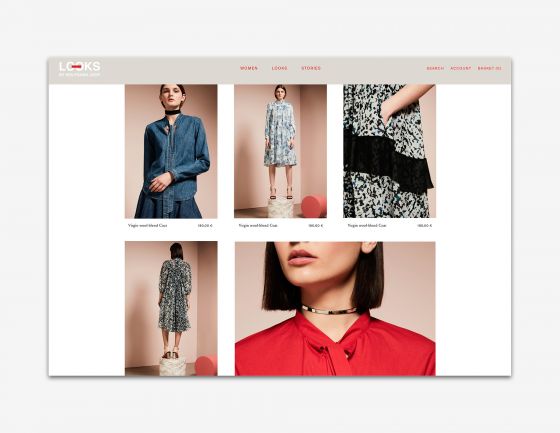Click the price under the patterned close-up
This screenshot has height=433, width=560.
[x=425, y=226]
